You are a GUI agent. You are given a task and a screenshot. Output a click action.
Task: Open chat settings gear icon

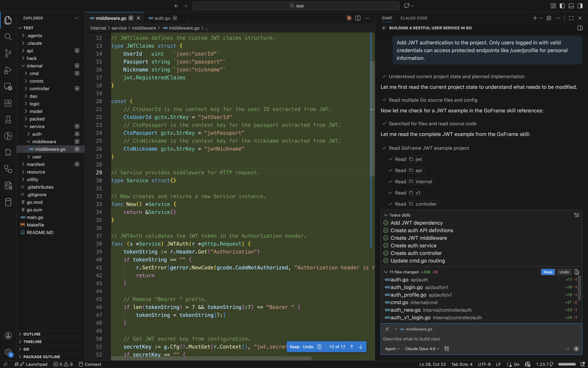click(549, 18)
